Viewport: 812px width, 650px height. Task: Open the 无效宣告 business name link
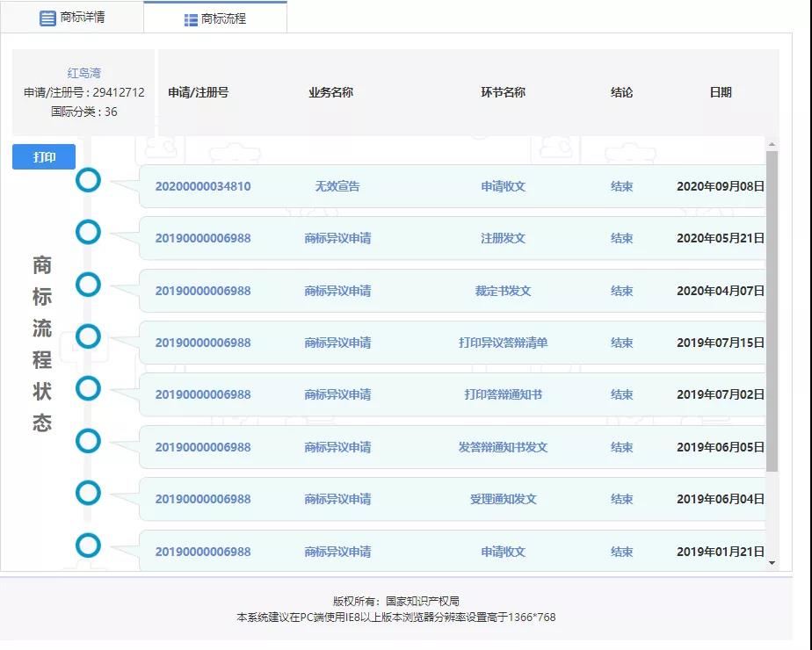click(x=337, y=186)
